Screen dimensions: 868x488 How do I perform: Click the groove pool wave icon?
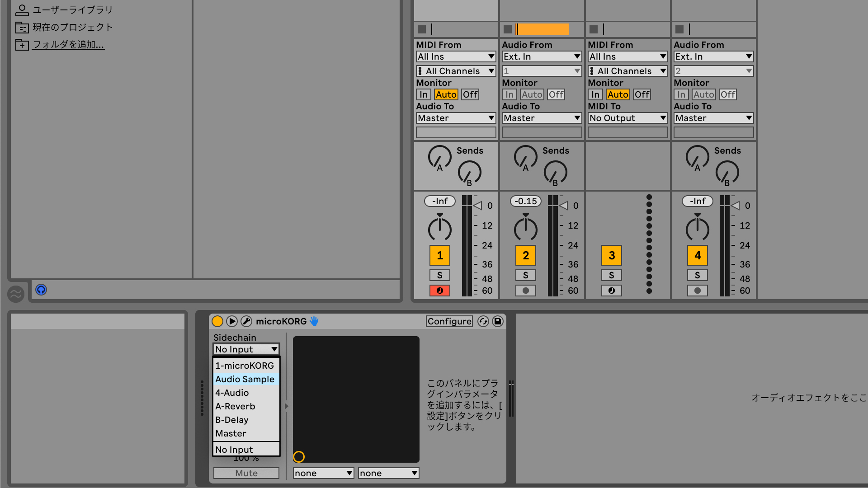click(x=16, y=294)
